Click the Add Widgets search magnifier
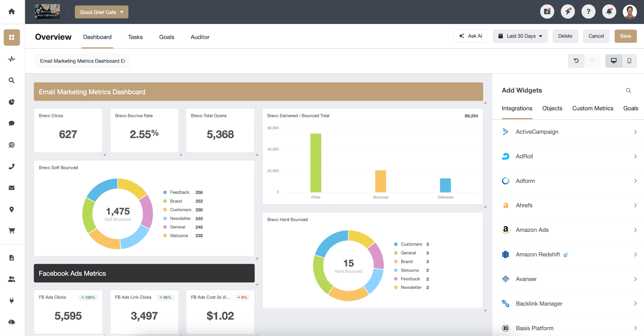This screenshot has width=644, height=336. point(628,91)
